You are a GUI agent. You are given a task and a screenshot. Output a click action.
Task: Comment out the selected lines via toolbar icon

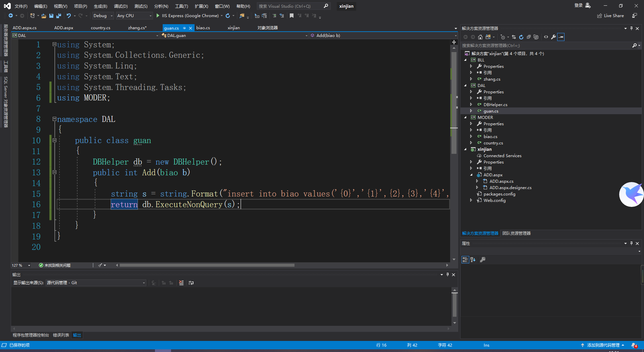pyautogui.click(x=274, y=16)
